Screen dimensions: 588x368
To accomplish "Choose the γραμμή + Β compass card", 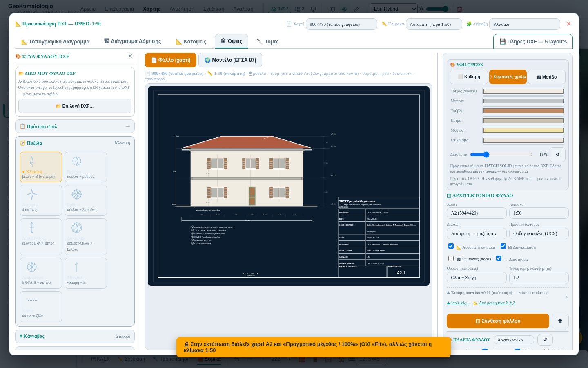I will 86,273.
